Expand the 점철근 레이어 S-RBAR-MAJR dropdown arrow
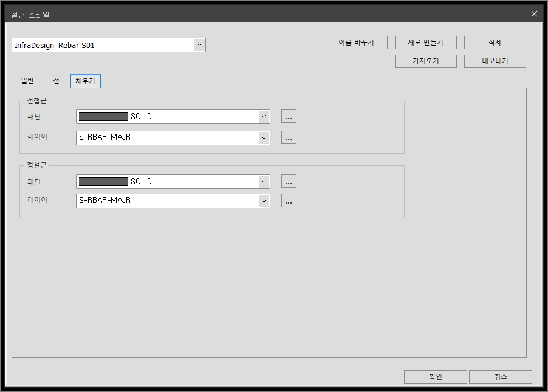 pos(264,201)
